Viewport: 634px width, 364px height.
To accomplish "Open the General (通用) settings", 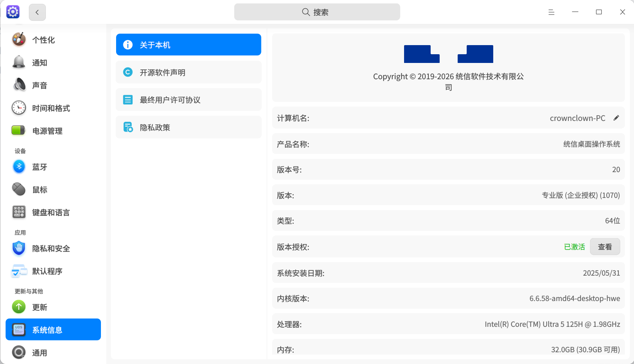I will pos(53,353).
